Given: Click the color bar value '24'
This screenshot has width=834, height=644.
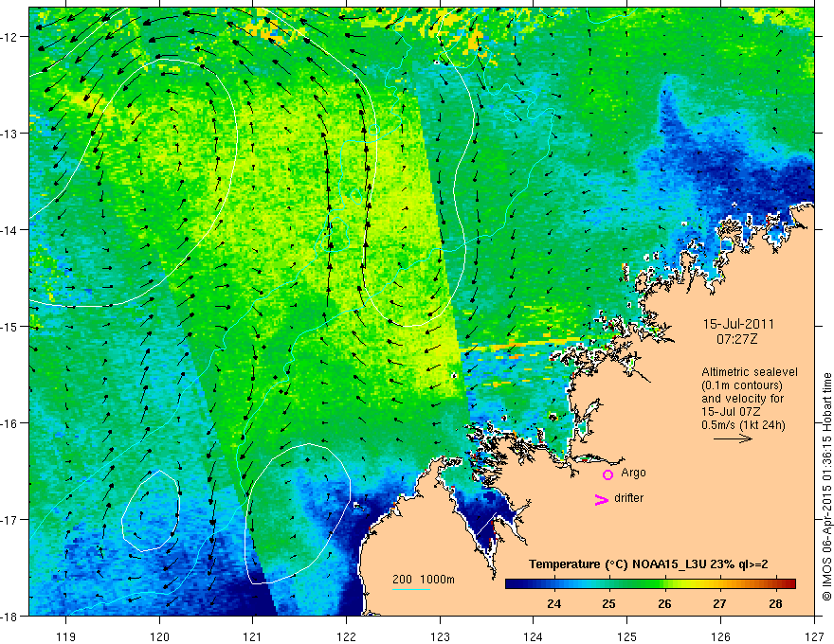Looking at the screenshot, I should coord(553,604).
